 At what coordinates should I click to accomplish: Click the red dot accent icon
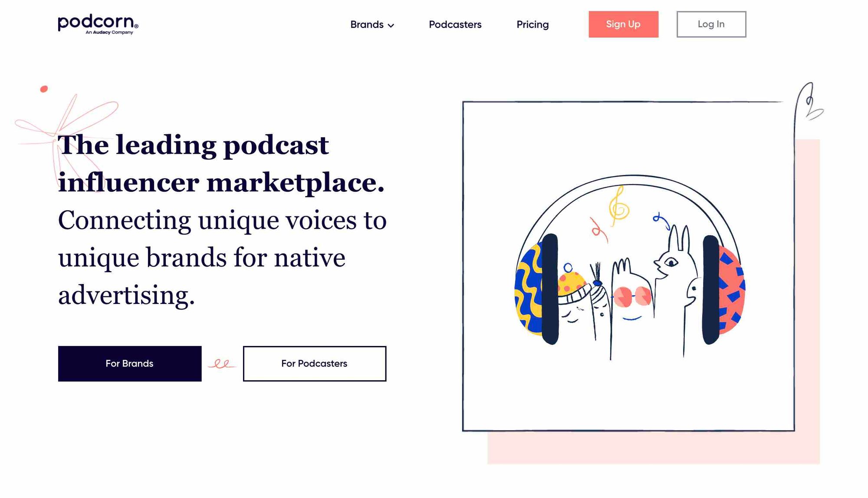click(43, 88)
